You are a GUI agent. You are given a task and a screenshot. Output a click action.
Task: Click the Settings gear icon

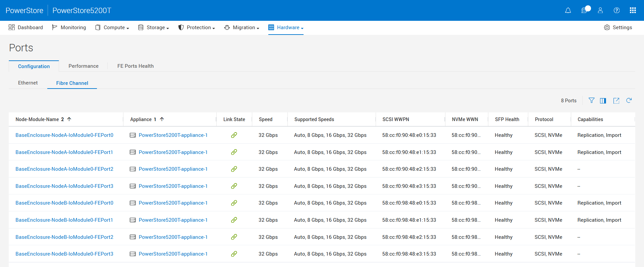pyautogui.click(x=607, y=28)
